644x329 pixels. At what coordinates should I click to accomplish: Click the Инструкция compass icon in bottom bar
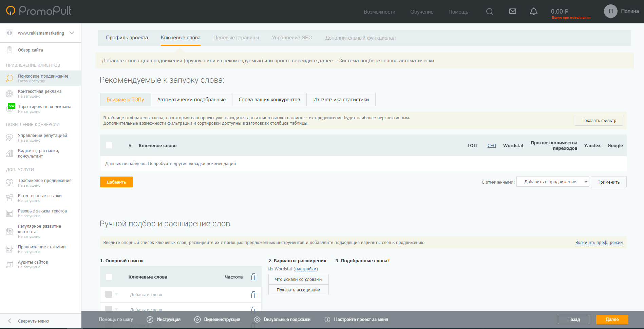pos(150,320)
